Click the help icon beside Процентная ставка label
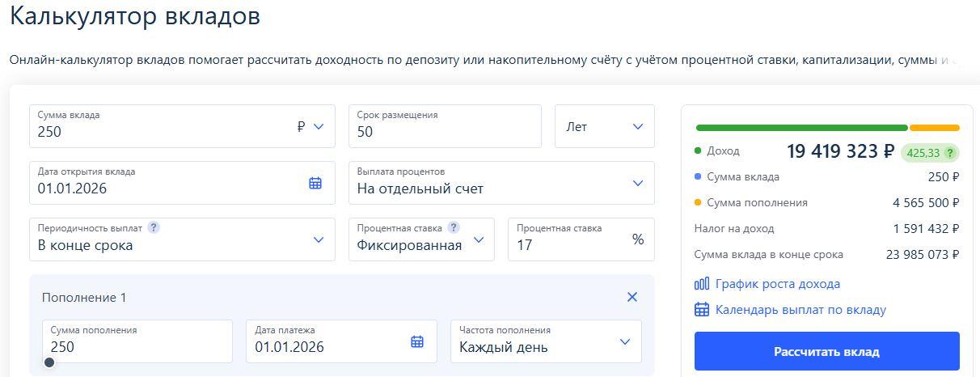 coord(454,228)
